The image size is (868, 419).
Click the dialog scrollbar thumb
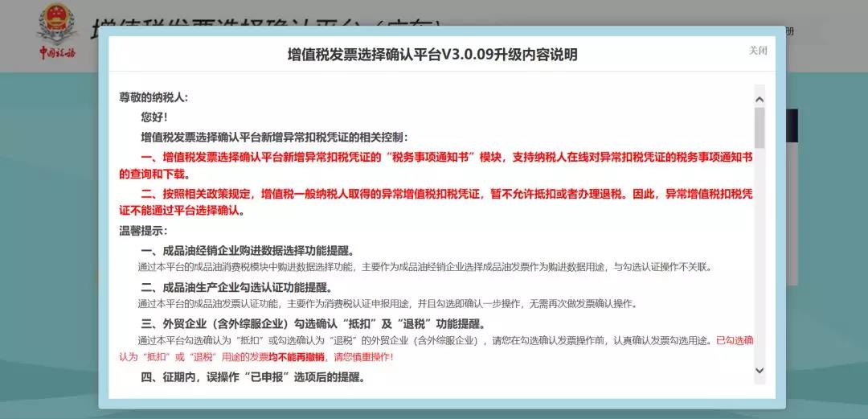point(759,128)
